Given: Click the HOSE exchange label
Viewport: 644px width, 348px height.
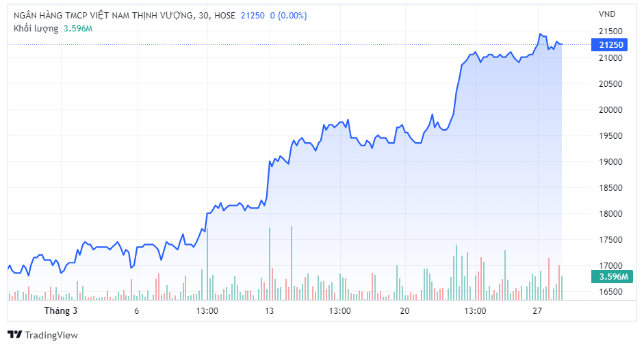Looking at the screenshot, I should (x=225, y=15).
